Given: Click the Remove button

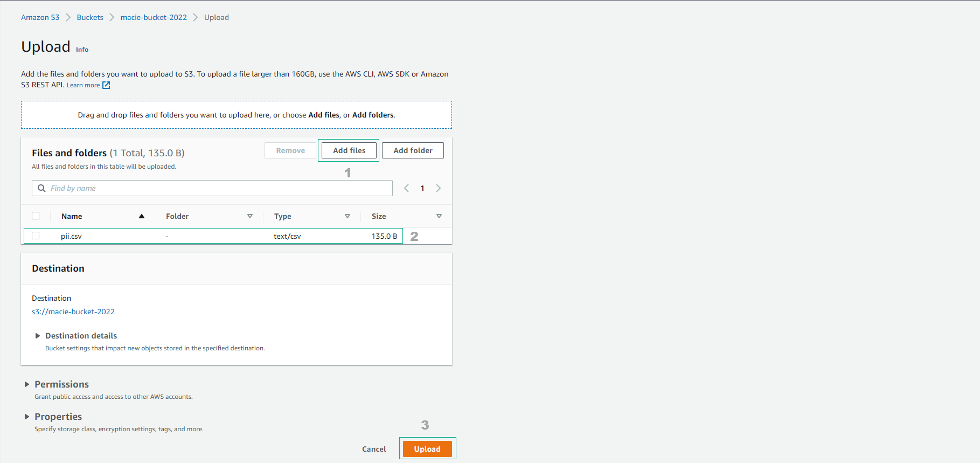Looking at the screenshot, I should pyautogui.click(x=290, y=150).
